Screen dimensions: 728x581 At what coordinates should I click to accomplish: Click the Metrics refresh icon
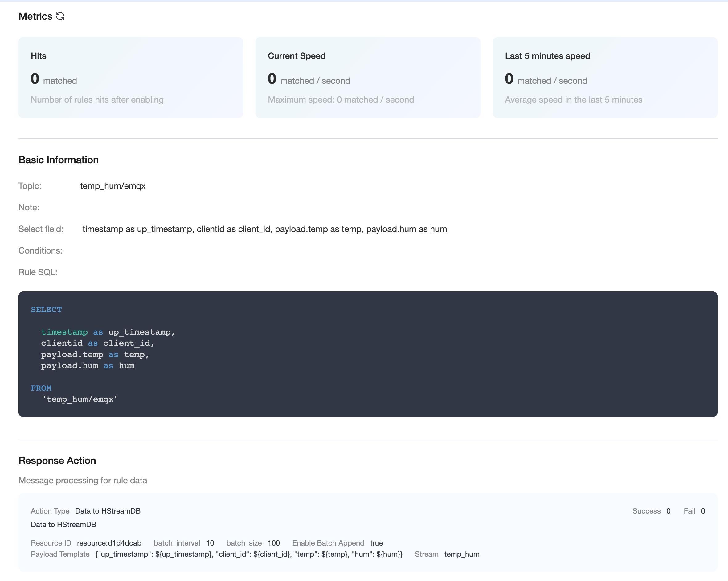click(x=60, y=16)
